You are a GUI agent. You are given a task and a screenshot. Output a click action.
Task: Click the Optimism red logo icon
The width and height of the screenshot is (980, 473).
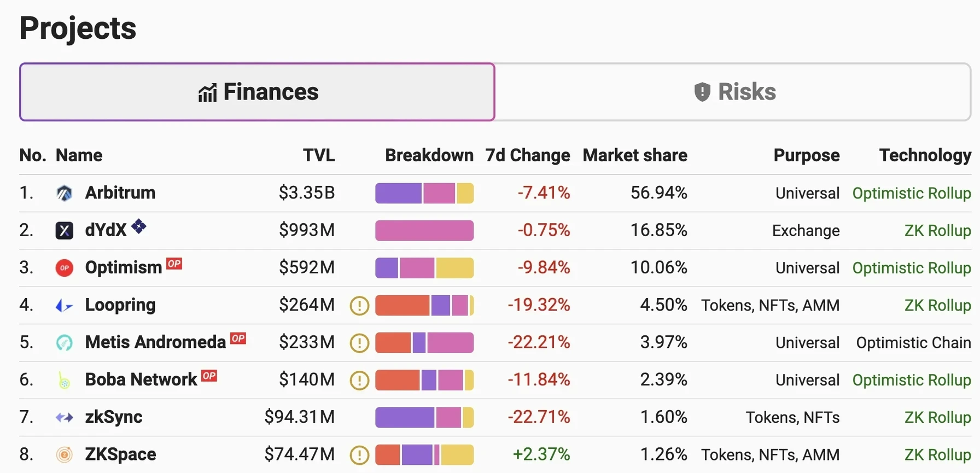65,268
